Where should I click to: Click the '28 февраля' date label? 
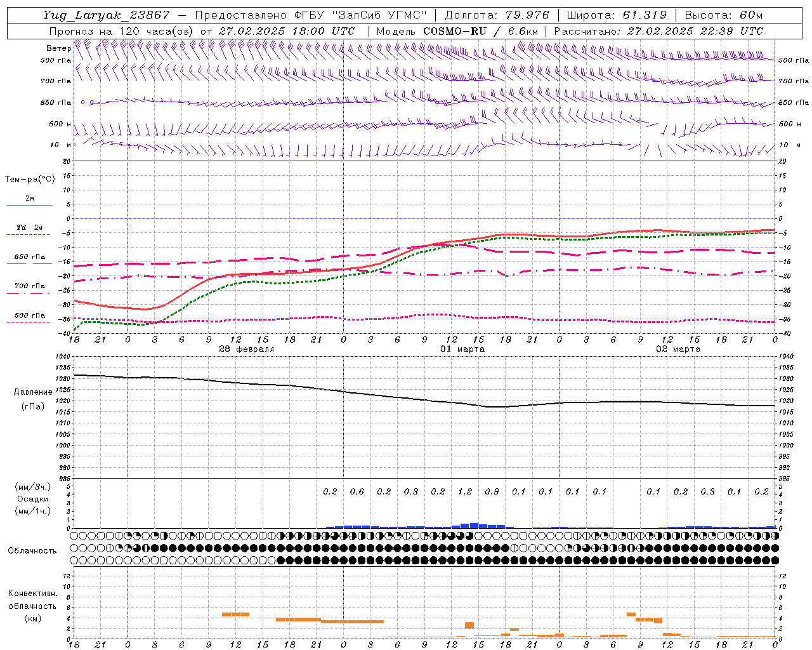click(x=247, y=349)
